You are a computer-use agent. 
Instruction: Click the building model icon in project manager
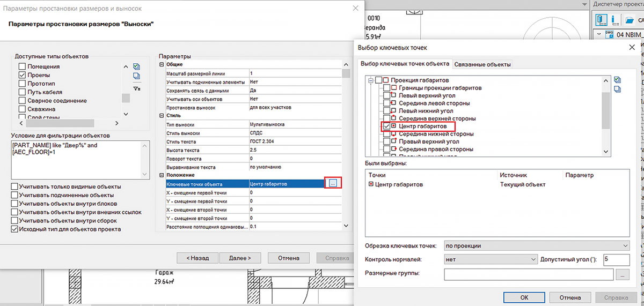point(602,20)
